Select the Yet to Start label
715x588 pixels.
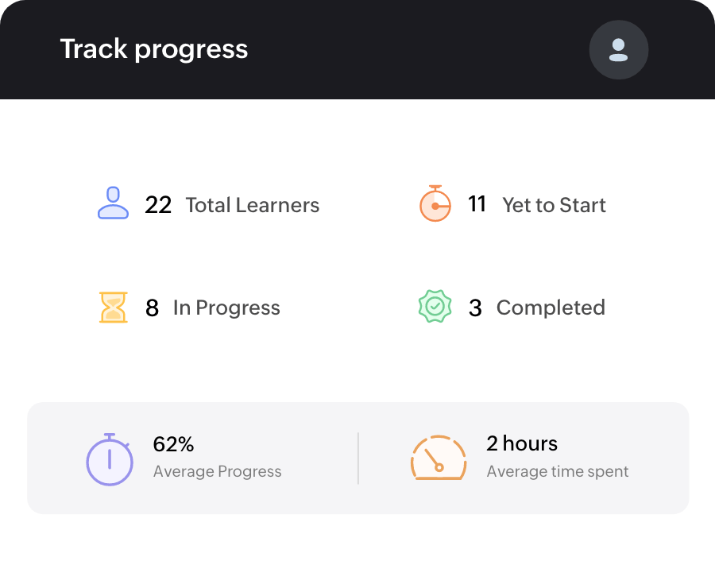554,205
